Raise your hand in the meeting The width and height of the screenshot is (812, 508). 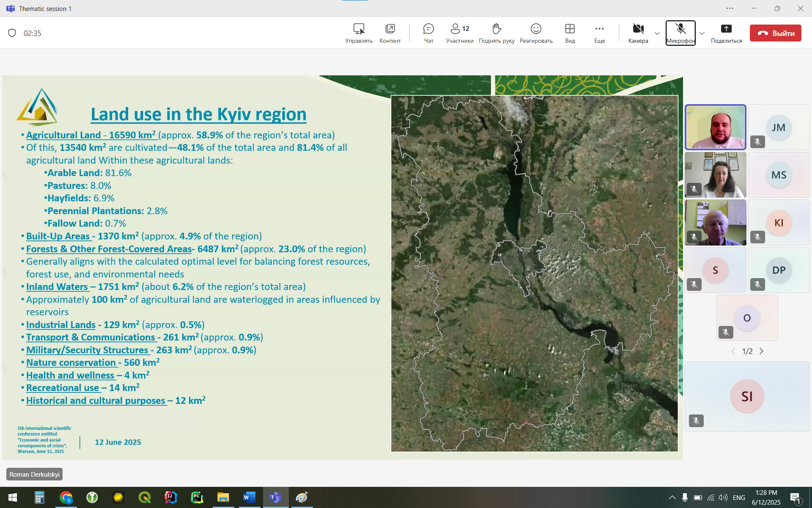[497, 33]
